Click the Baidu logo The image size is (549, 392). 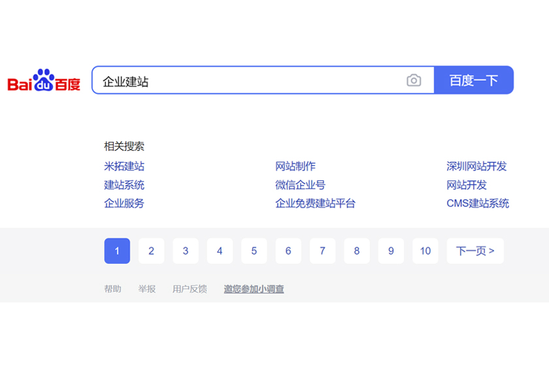[x=44, y=80]
